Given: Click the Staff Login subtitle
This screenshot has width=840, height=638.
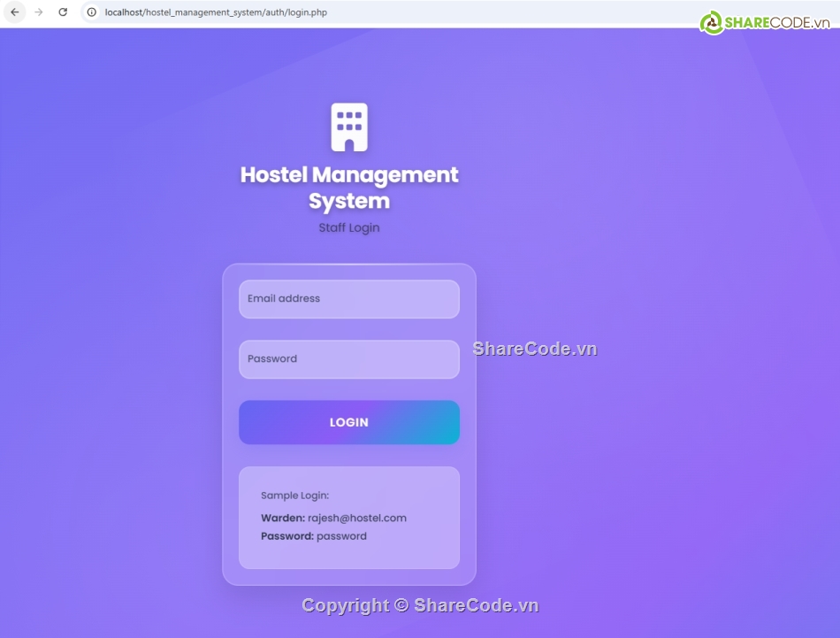Looking at the screenshot, I should coord(349,227).
